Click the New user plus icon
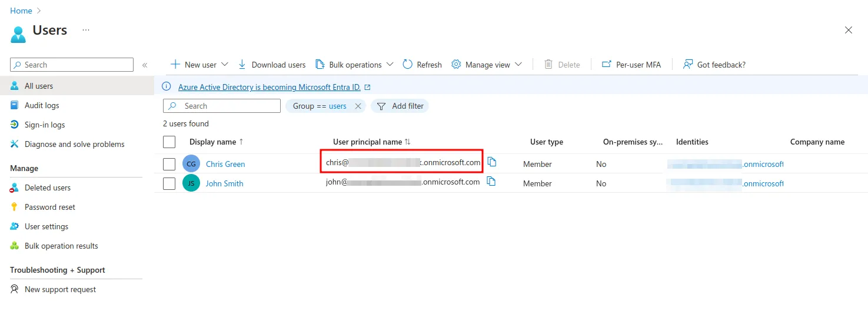This screenshot has height=318, width=868. (x=175, y=64)
